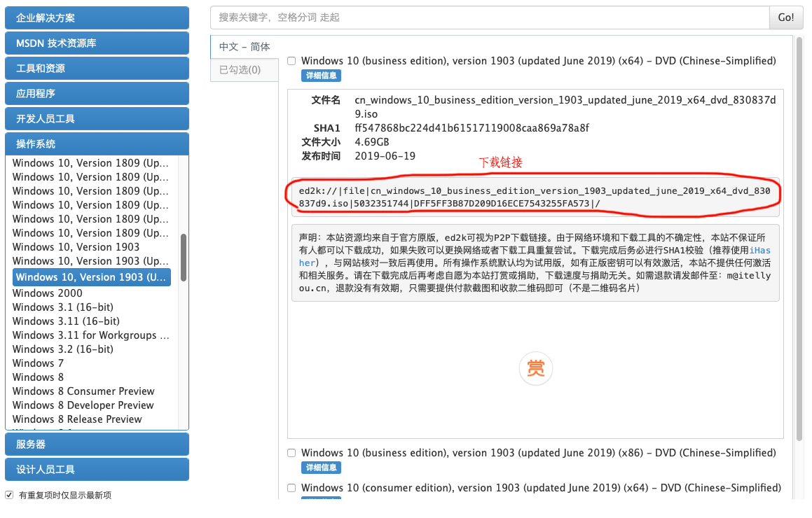Select Windows 8 Consumer Preview
The width and height of the screenshot is (812, 518).
[x=83, y=391]
